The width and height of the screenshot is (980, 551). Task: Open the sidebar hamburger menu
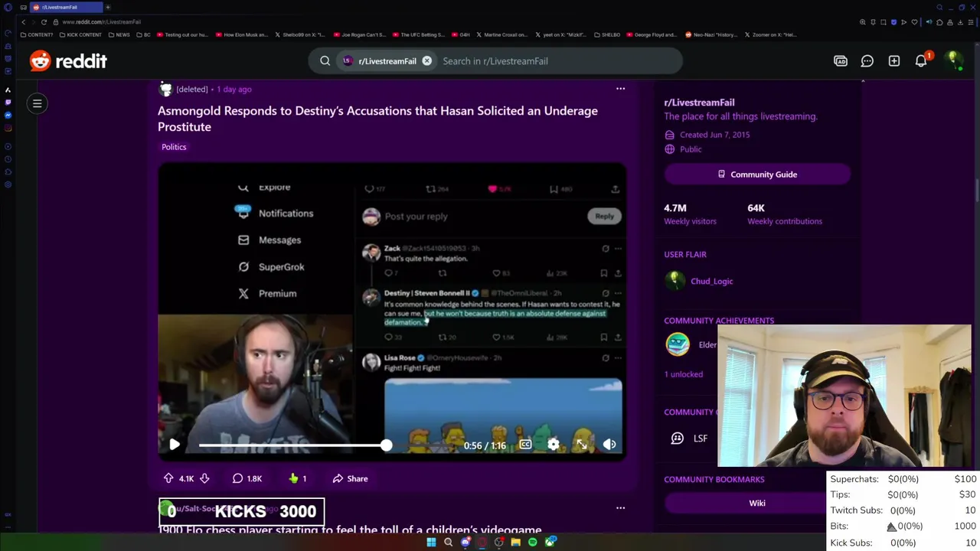click(37, 103)
